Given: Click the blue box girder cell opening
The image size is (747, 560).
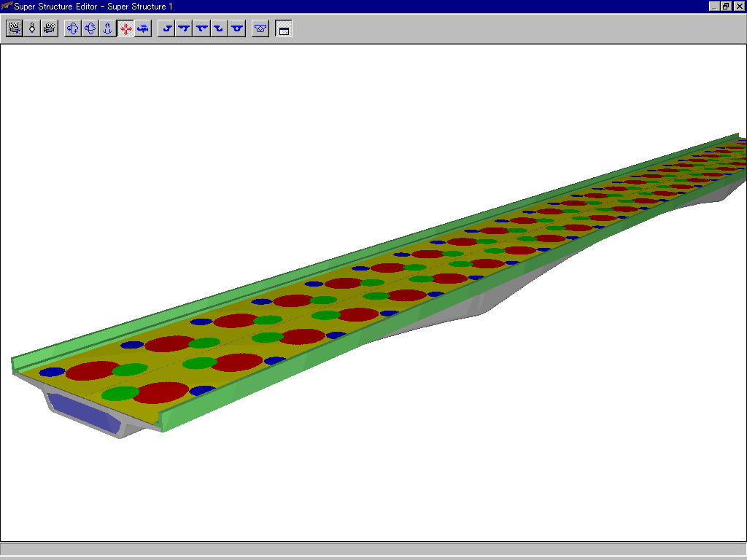Looking at the screenshot, I should [x=84, y=413].
